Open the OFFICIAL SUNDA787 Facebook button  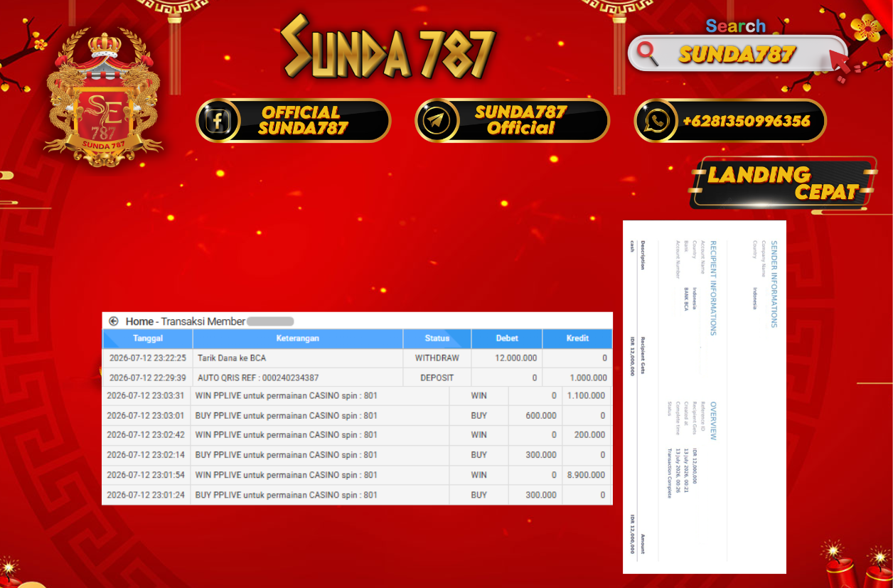[294, 120]
